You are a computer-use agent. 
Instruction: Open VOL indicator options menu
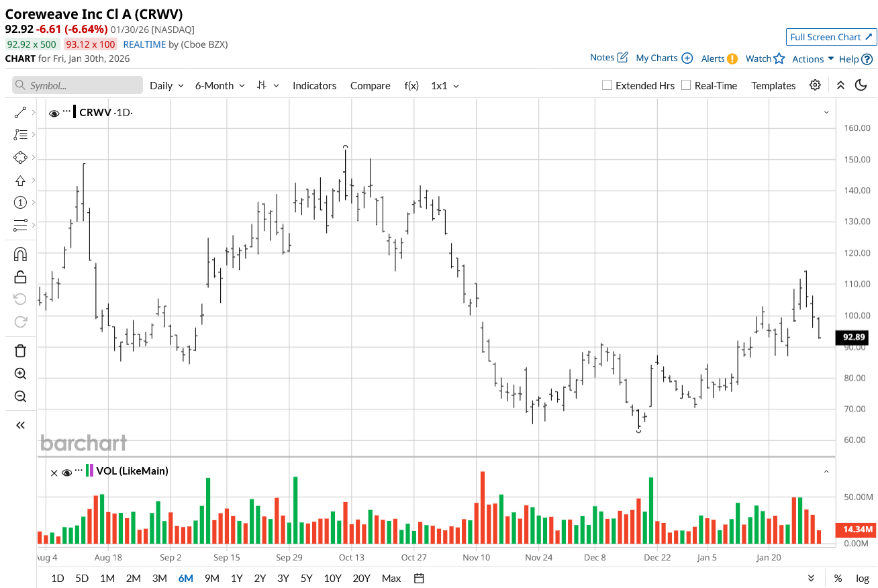(x=79, y=470)
